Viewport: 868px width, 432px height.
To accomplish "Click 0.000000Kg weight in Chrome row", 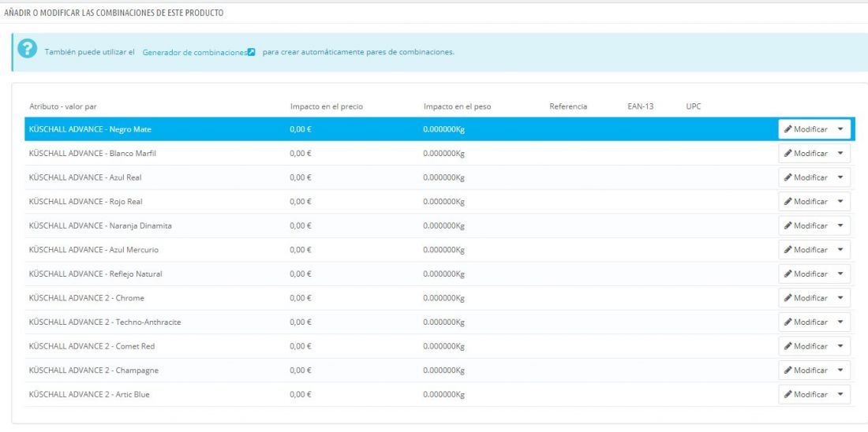I will [444, 298].
